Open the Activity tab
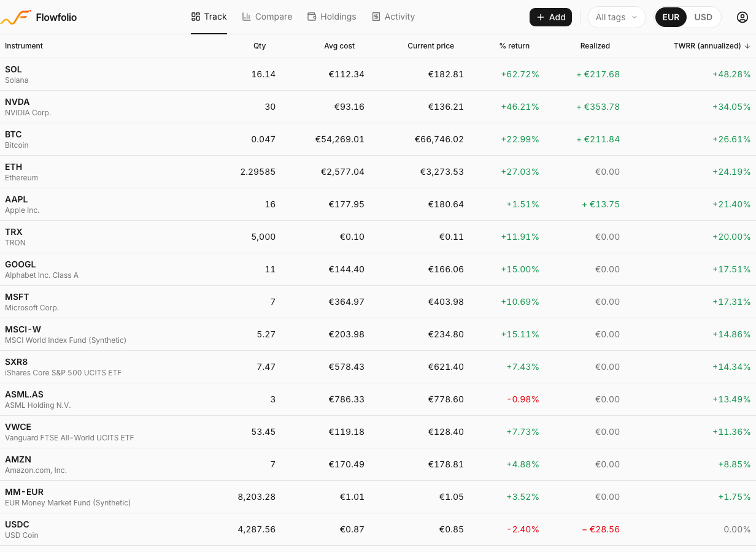This screenshot has width=756, height=552. (393, 17)
